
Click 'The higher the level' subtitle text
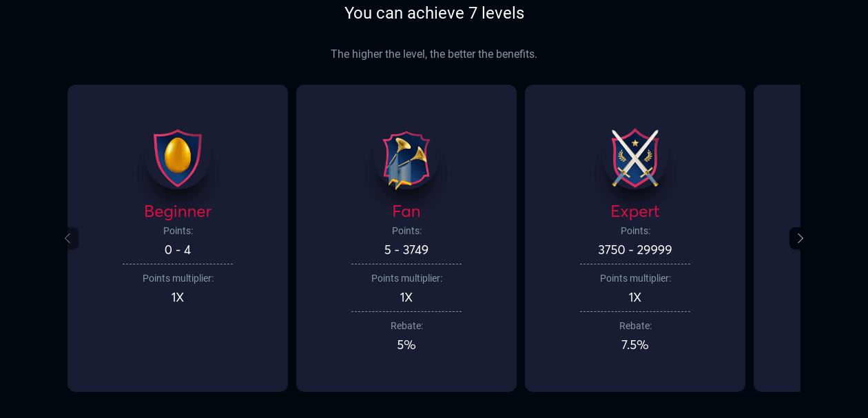[434, 54]
